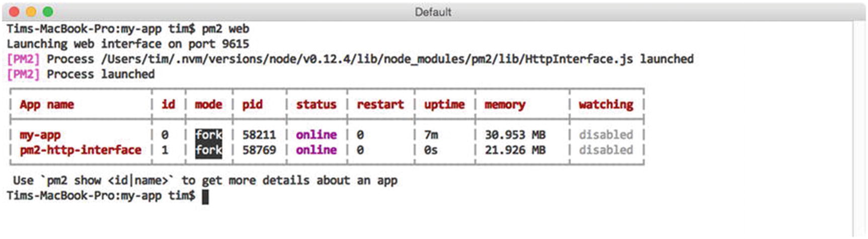Click the terminal cursor at the prompt
Image resolution: width=868 pixels, height=239 pixels.
205,197
